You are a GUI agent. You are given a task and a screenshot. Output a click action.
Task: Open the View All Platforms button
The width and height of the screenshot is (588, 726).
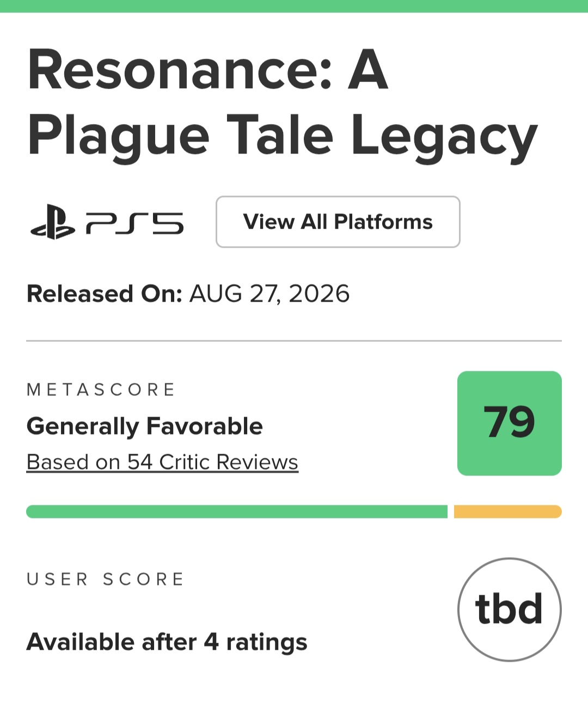coord(338,222)
